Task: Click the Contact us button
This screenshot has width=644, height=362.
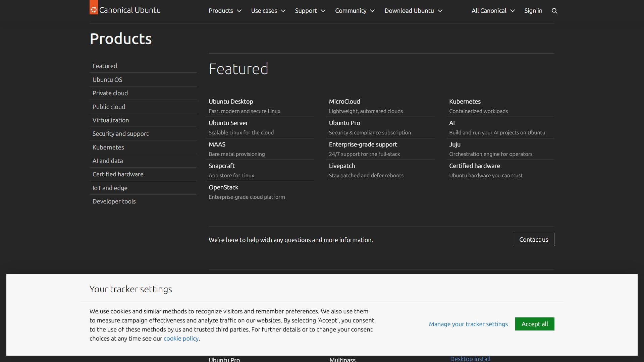Action: pos(534,240)
